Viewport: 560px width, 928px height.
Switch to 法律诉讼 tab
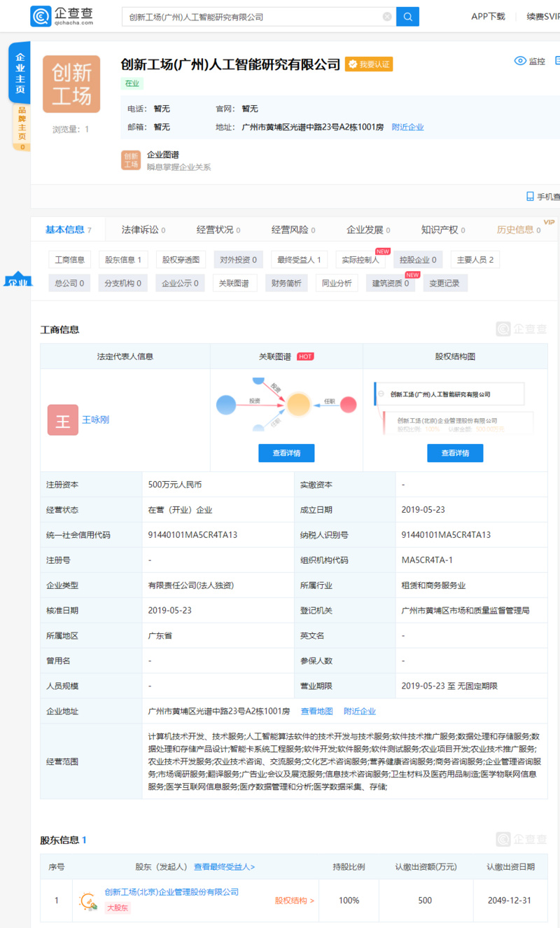(143, 230)
